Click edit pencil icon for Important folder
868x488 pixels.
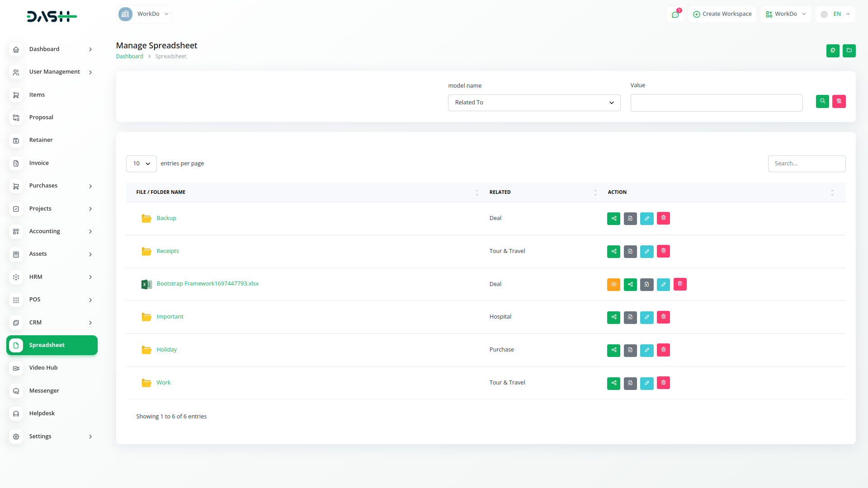[646, 317]
